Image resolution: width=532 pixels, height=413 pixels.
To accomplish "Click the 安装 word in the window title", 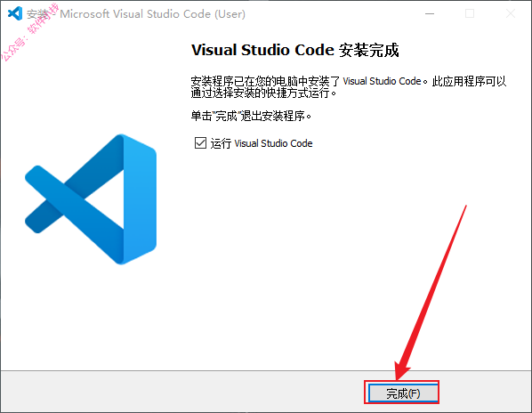I will pyautogui.click(x=37, y=14).
